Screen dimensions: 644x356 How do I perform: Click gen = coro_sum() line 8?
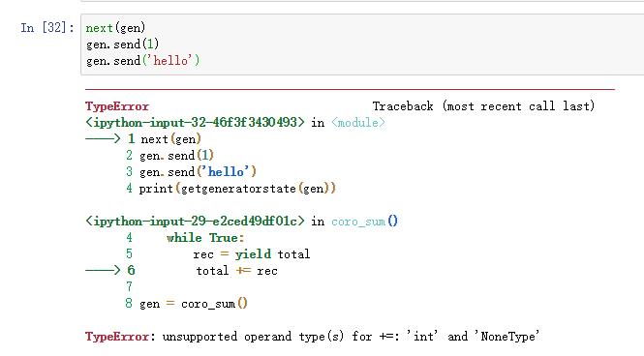187,304
